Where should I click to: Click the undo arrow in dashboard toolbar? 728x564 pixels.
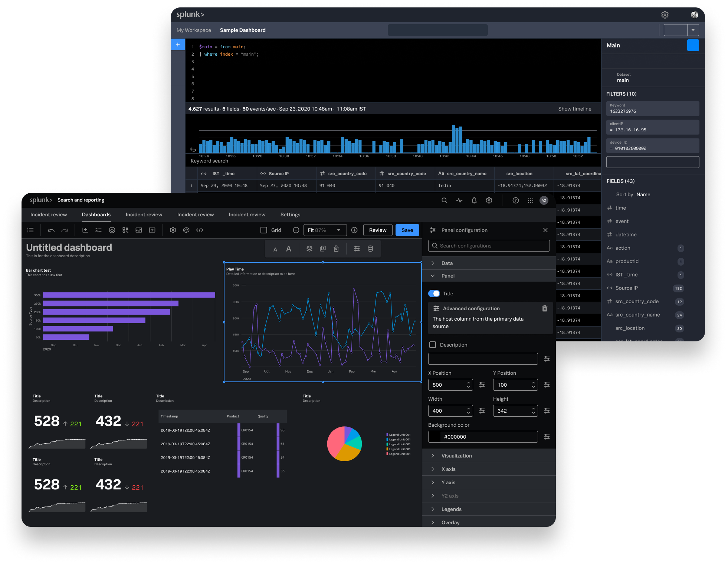pos(51,230)
